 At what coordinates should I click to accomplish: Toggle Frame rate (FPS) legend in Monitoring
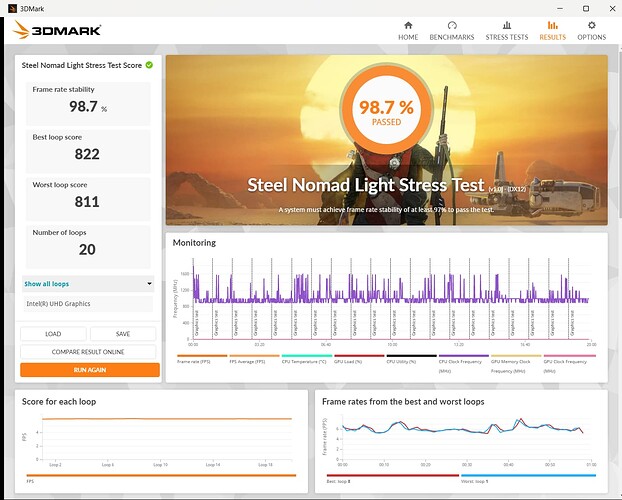(202, 359)
